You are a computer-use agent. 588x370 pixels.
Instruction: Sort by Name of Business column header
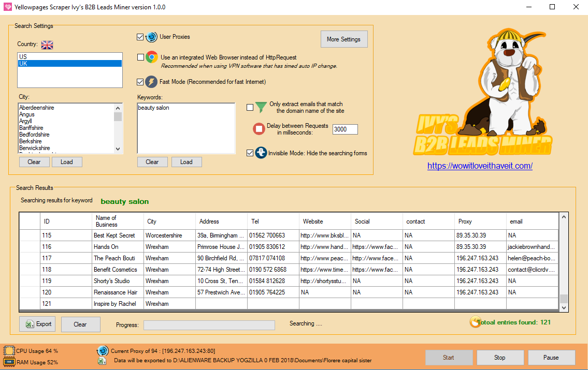pyautogui.click(x=118, y=221)
